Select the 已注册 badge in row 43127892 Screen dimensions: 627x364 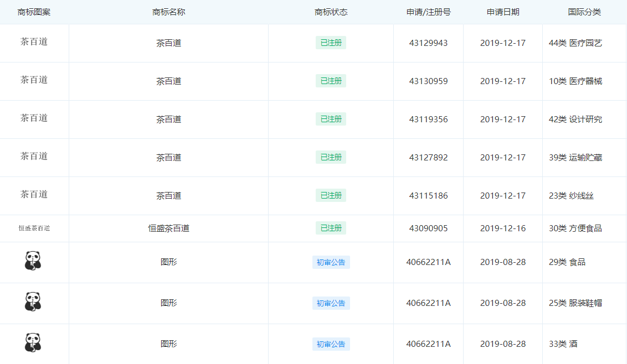(331, 158)
